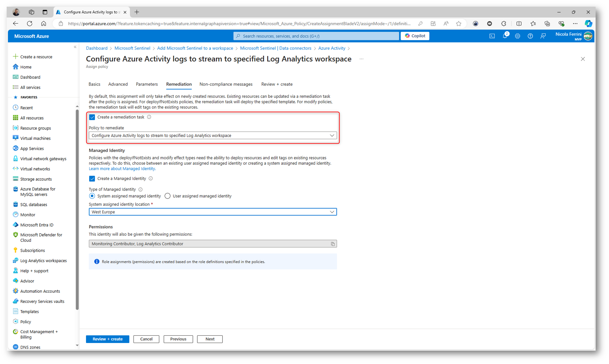This screenshot has width=609, height=364.
Task: Go to Previous step
Action: pos(178,339)
